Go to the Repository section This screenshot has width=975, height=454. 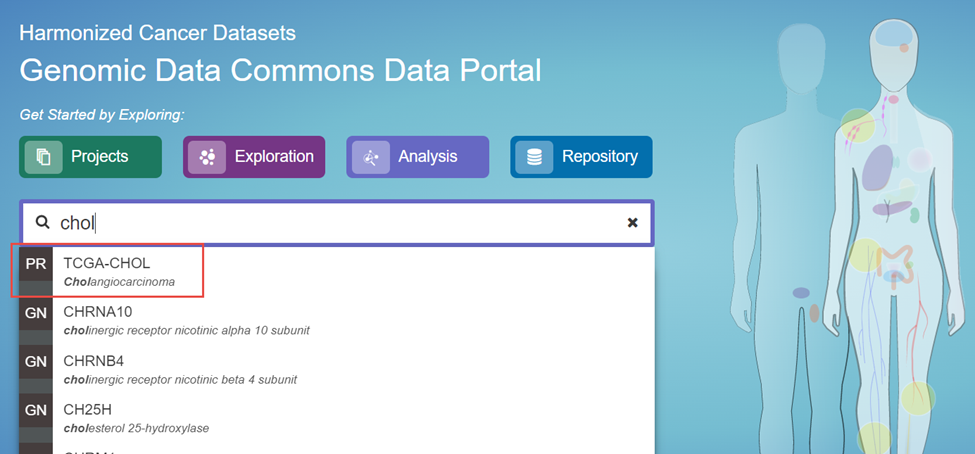point(581,157)
